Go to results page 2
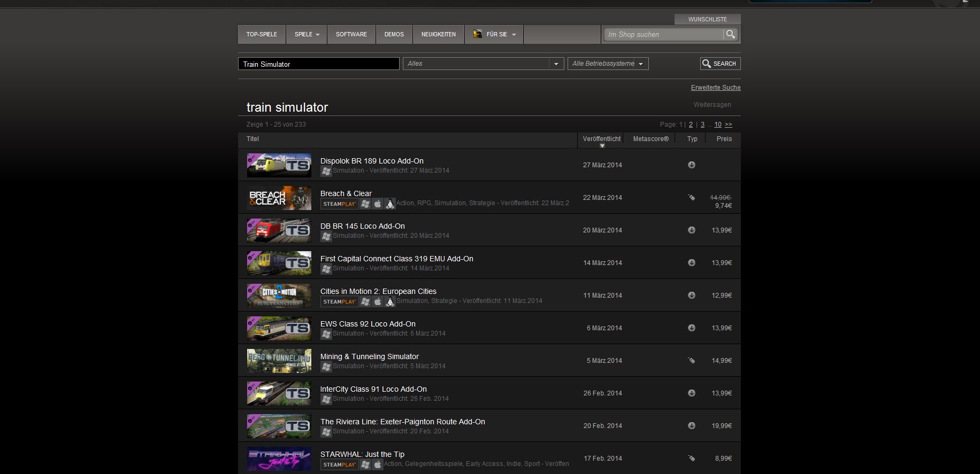The height and width of the screenshot is (474, 980). tap(691, 125)
